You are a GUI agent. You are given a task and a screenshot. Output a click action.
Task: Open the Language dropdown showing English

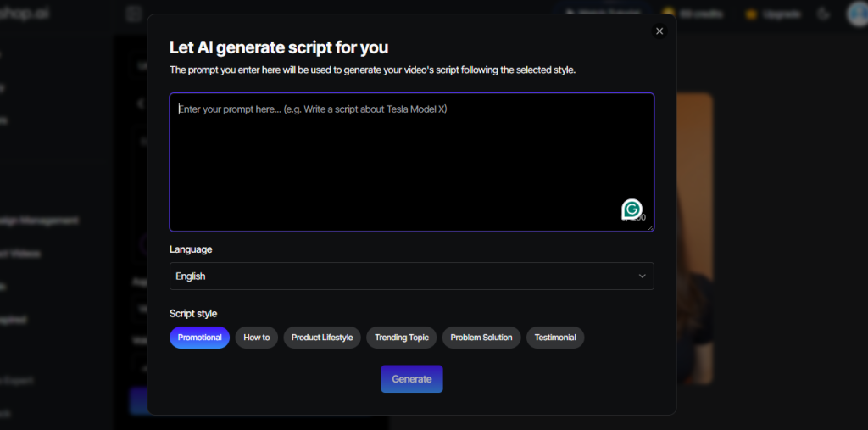(411, 276)
